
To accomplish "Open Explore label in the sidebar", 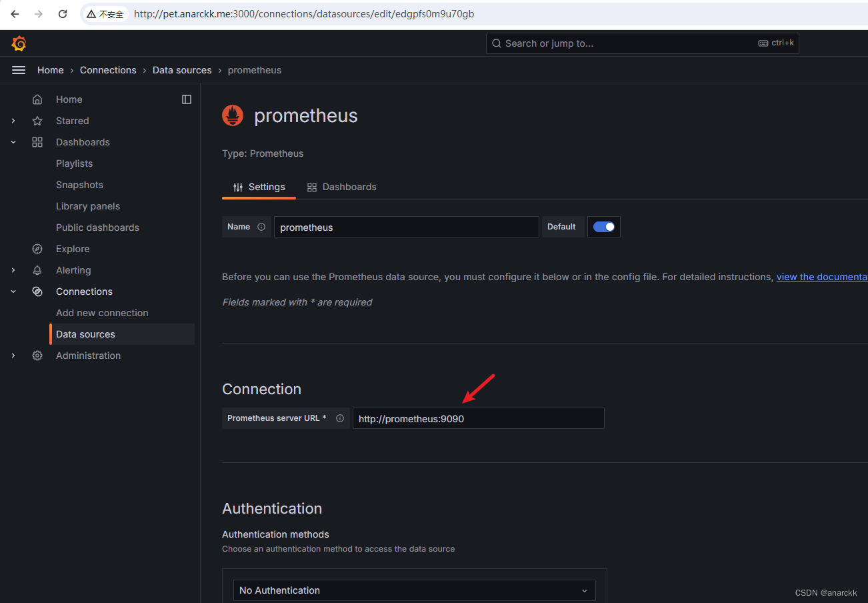I will pyautogui.click(x=73, y=249).
